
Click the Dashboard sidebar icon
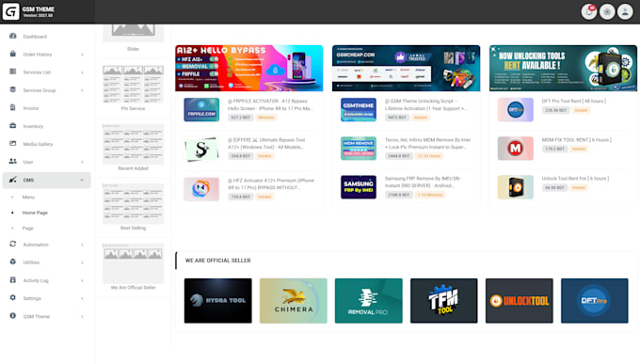(x=12, y=36)
